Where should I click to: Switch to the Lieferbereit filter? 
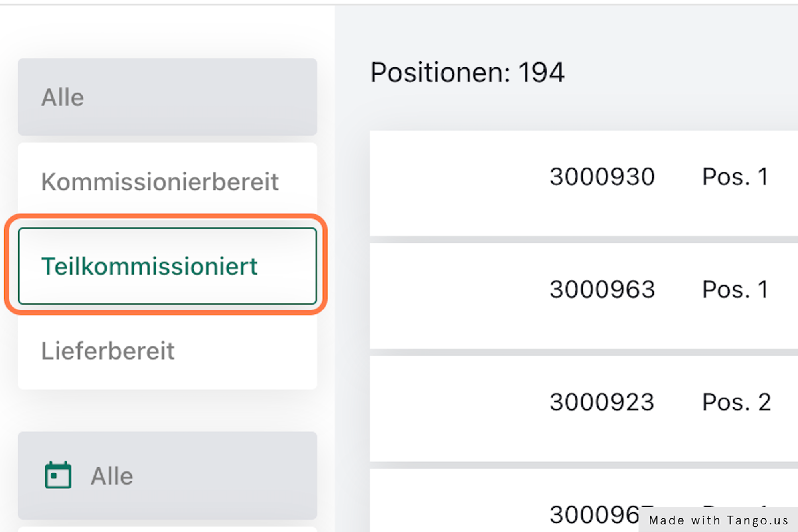[167, 351]
